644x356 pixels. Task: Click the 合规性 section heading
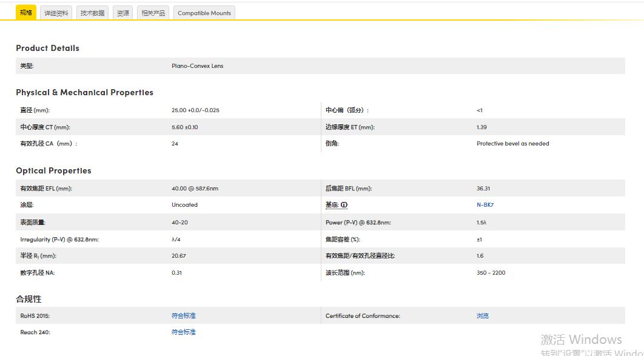29,299
